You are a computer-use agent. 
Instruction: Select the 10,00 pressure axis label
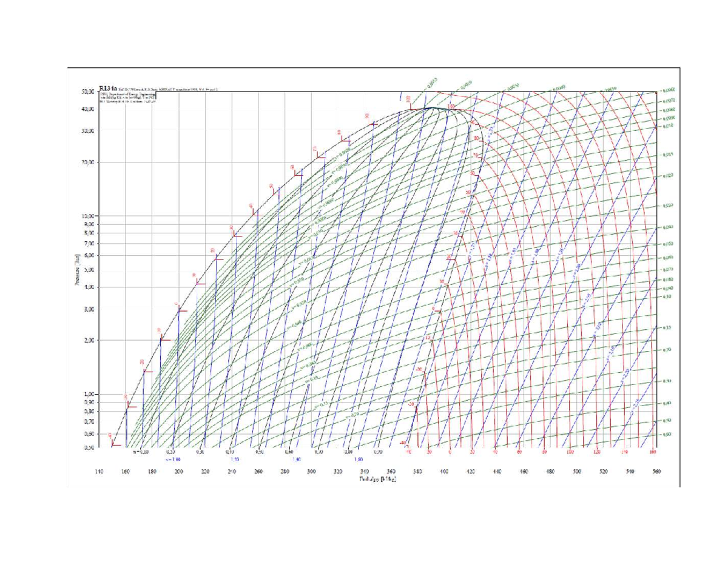click(87, 216)
